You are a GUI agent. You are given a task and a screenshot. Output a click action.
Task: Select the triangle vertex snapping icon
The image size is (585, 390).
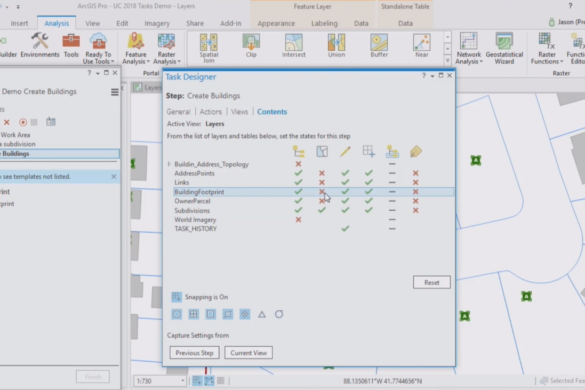(x=262, y=314)
